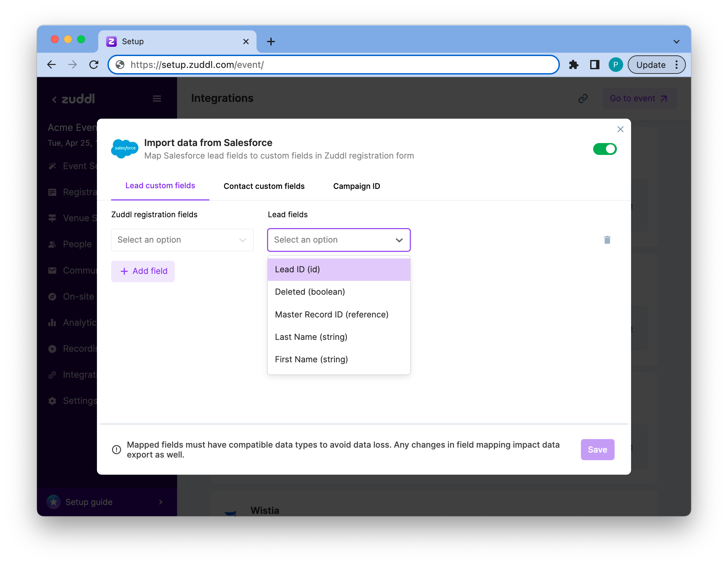Switch to the Contact custom fields tab
Screen dimensions: 728x565
point(264,186)
